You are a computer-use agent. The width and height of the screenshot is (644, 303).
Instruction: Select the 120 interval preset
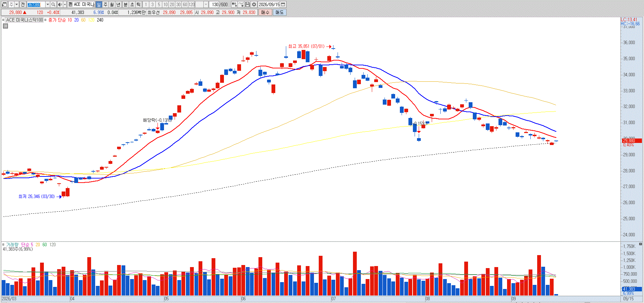tap(192, 4)
